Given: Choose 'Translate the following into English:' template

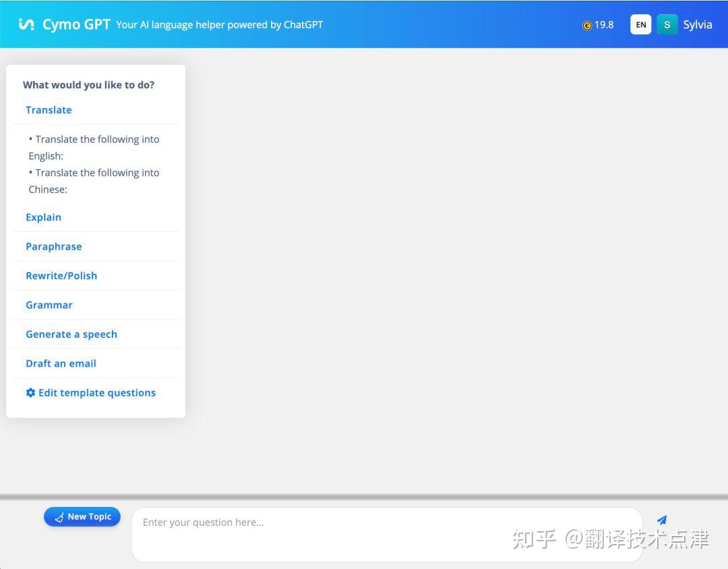Looking at the screenshot, I should pyautogui.click(x=94, y=148).
